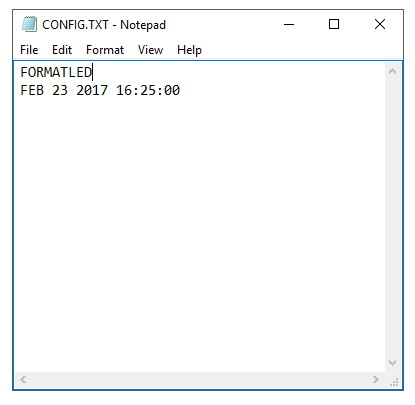Maximize the Notepad window

click(334, 24)
